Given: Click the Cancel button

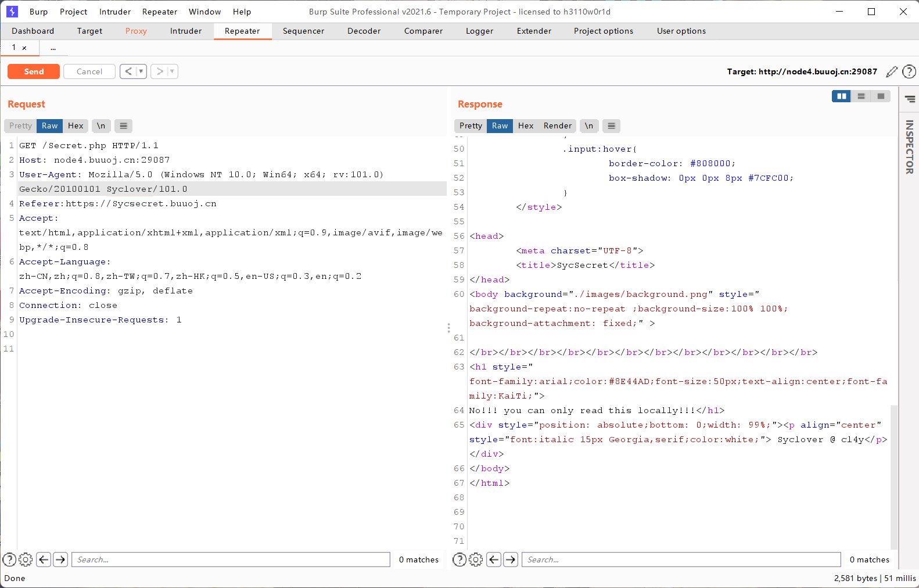Looking at the screenshot, I should (89, 71).
